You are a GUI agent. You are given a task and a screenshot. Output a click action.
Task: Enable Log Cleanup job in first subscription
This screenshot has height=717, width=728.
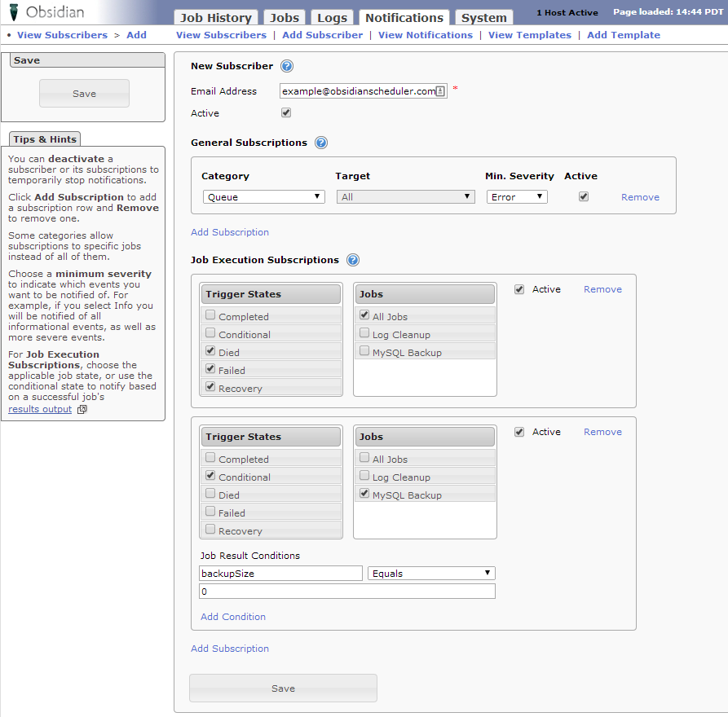(x=364, y=333)
